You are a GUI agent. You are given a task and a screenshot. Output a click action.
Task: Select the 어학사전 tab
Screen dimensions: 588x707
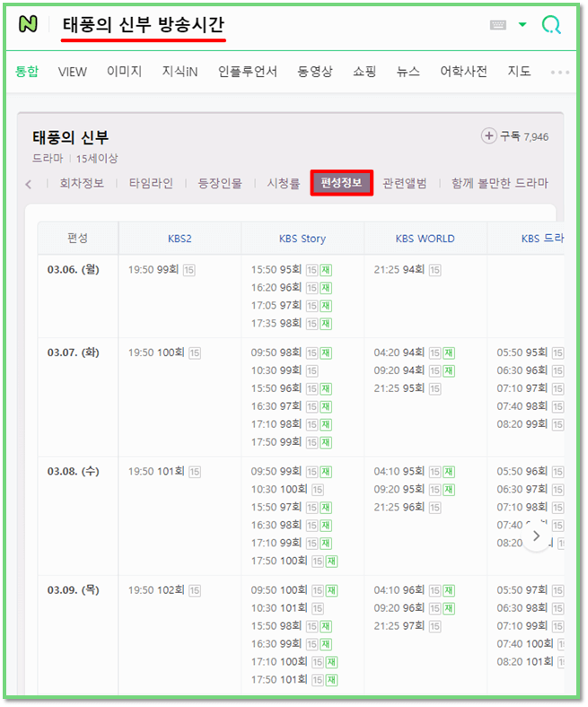pos(463,71)
